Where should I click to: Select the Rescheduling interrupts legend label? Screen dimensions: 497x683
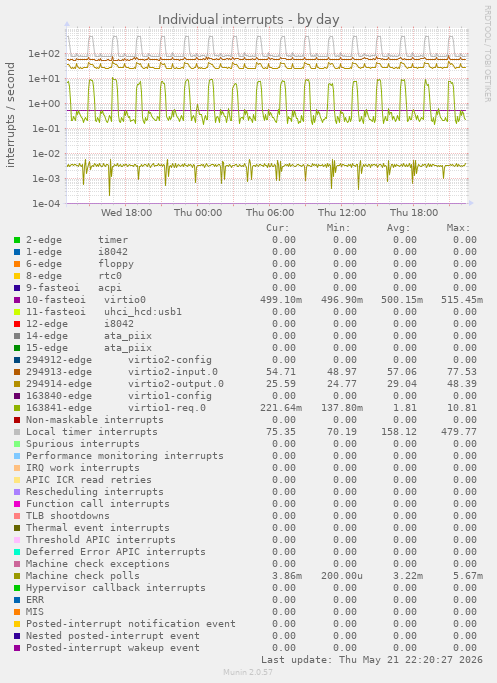pos(95,492)
